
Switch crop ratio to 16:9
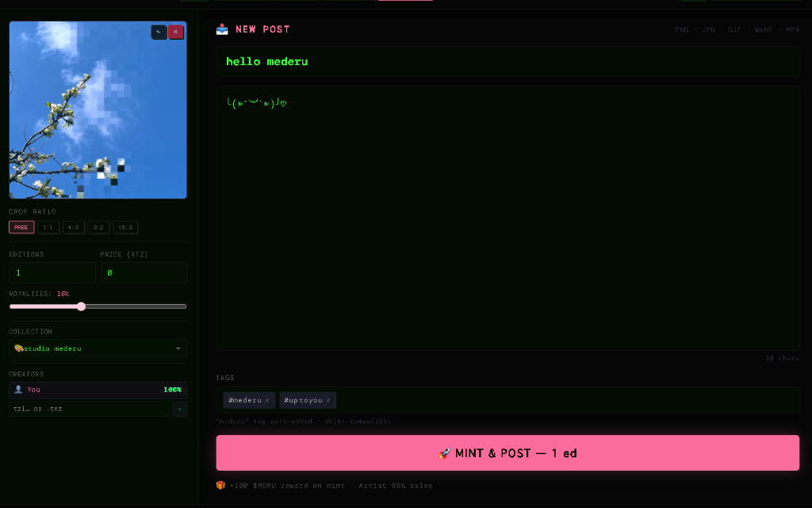point(125,228)
